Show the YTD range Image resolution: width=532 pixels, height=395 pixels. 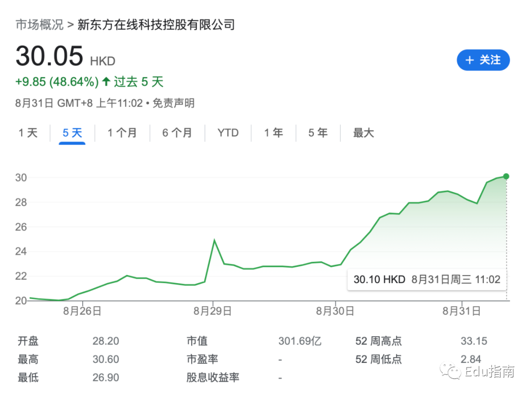[x=228, y=133]
